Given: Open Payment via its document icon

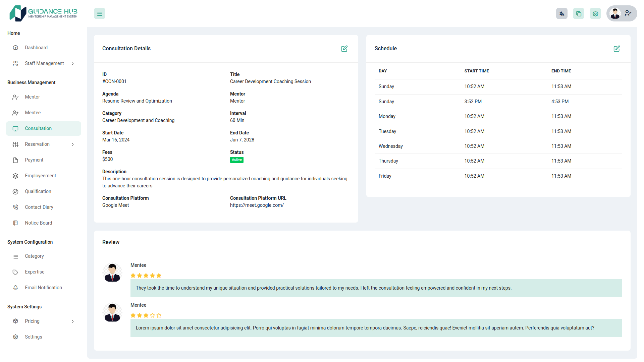Looking at the screenshot, I should pos(15,160).
